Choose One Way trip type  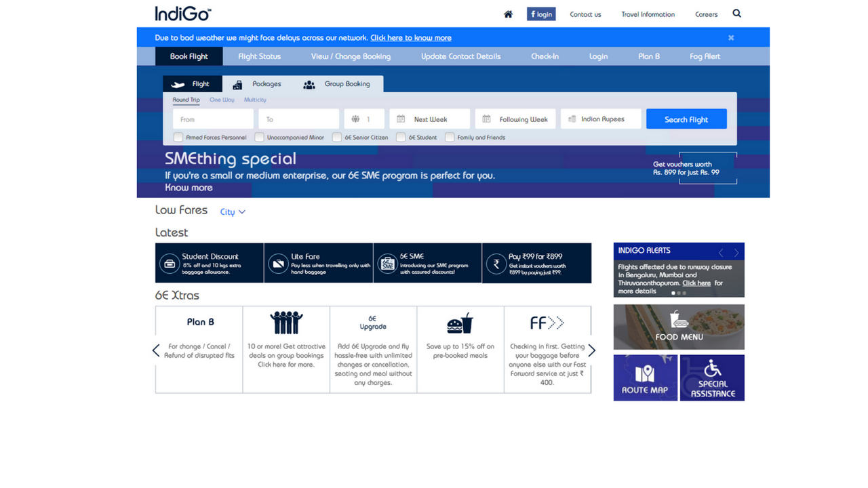[x=222, y=100]
